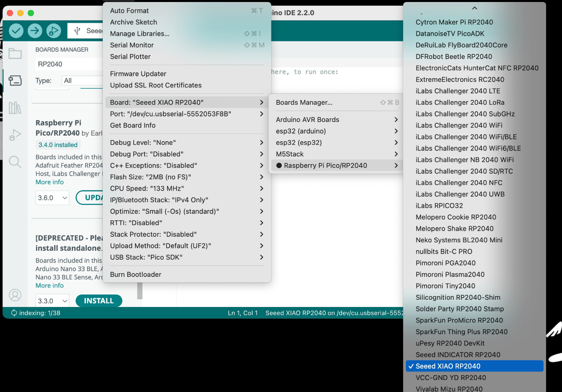Screen dimensions: 562x392
Task: Click the macOS green zoom window button
Action: click(x=31, y=13)
